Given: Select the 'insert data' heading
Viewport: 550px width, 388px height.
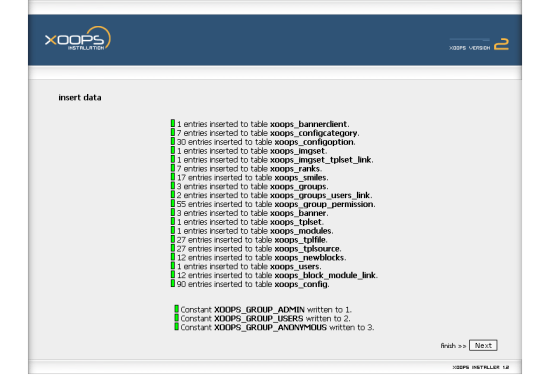Looking at the screenshot, I should tap(80, 98).
